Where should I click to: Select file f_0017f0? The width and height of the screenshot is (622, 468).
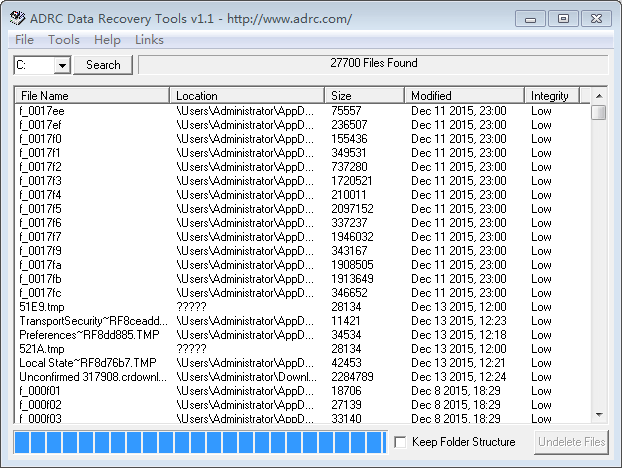click(x=40, y=139)
